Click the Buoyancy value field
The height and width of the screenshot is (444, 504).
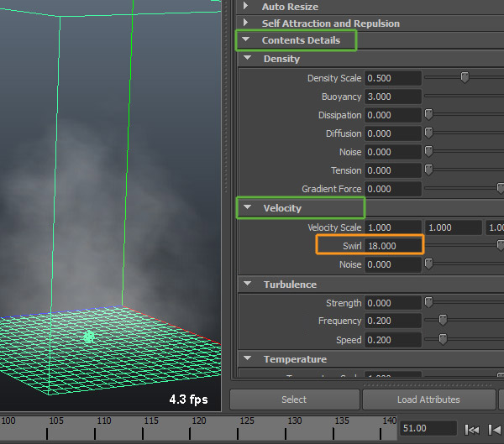pyautogui.click(x=393, y=97)
